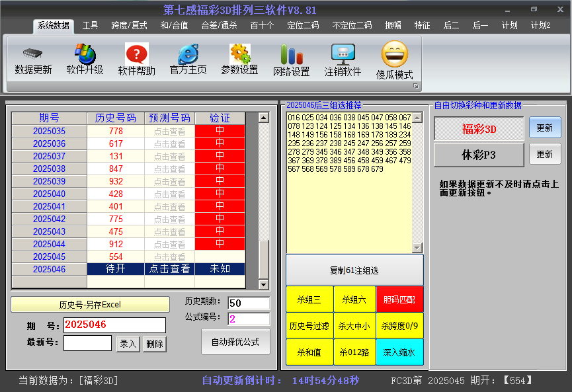Select the 体彩P3 lottery button
The height and width of the screenshot is (392, 572).
[479, 155]
